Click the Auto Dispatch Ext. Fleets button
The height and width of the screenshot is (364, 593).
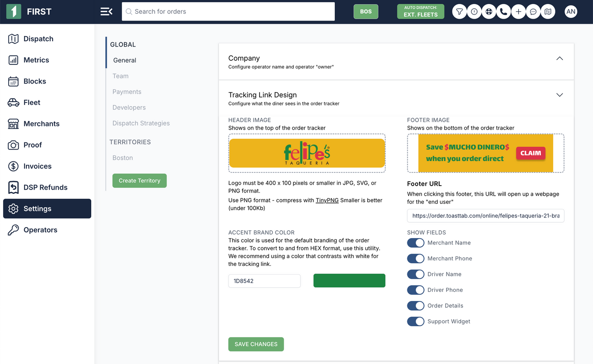tap(421, 12)
